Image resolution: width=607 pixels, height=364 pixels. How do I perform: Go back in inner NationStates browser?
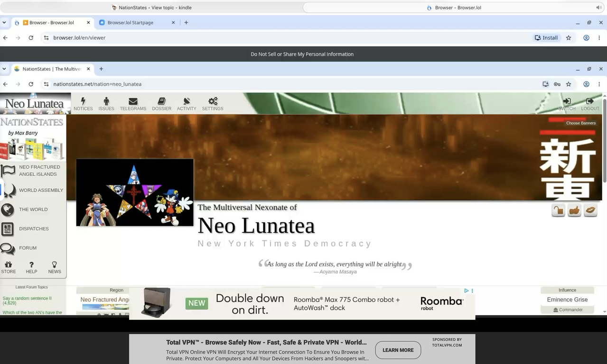[5, 84]
